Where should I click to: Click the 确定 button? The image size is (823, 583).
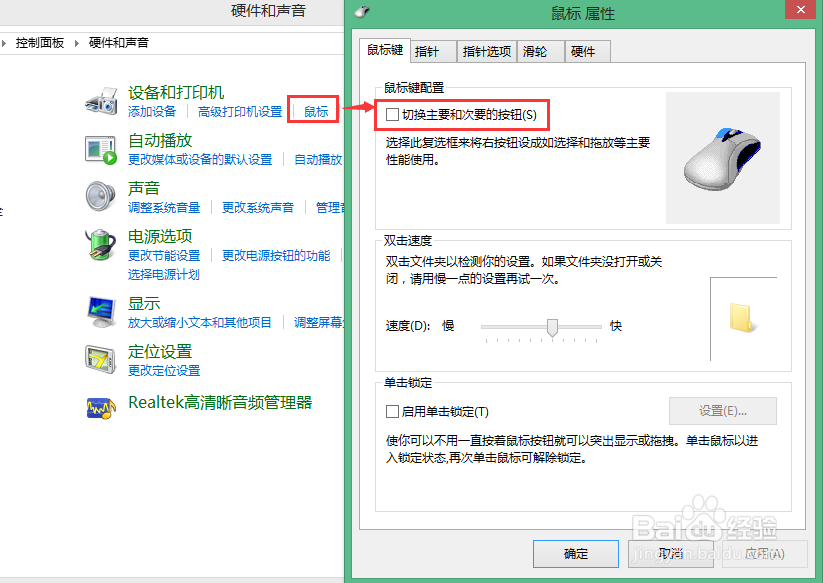click(576, 554)
